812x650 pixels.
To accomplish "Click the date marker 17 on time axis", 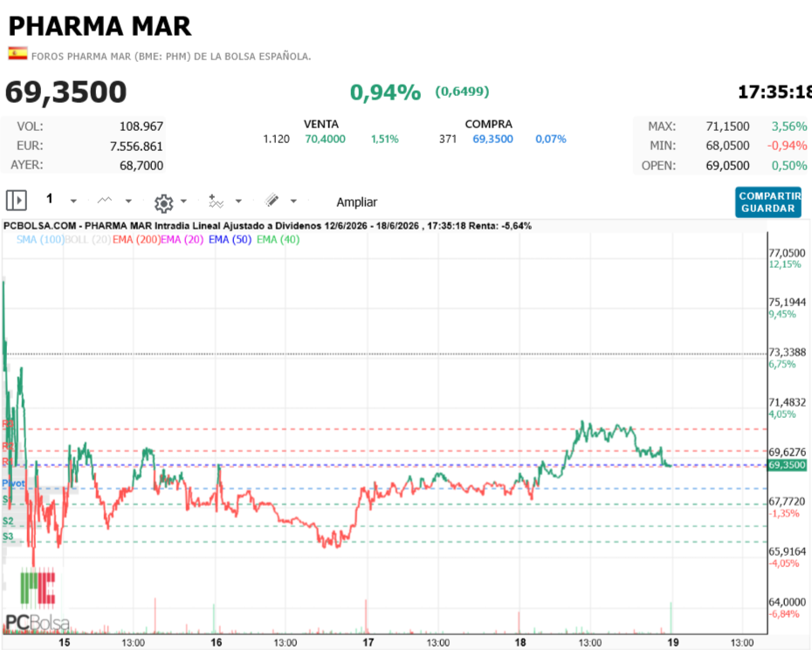I will pyautogui.click(x=368, y=642).
